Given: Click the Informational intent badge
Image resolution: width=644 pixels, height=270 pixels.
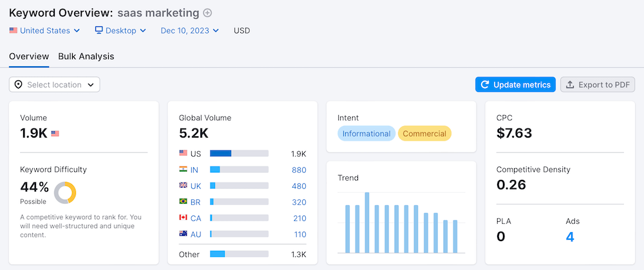Looking at the screenshot, I should point(366,134).
